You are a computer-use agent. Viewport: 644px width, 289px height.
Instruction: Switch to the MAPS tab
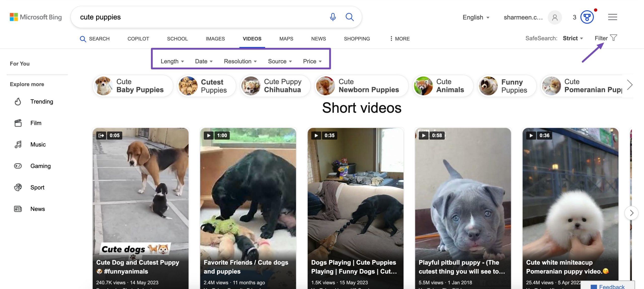point(286,39)
